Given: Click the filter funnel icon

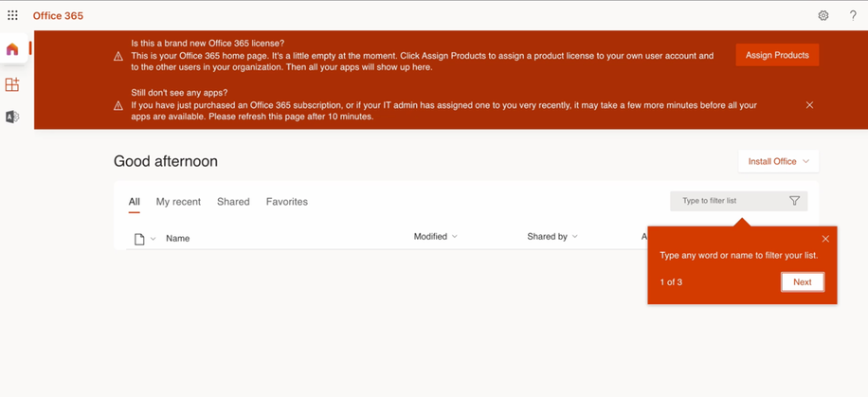Looking at the screenshot, I should [794, 201].
